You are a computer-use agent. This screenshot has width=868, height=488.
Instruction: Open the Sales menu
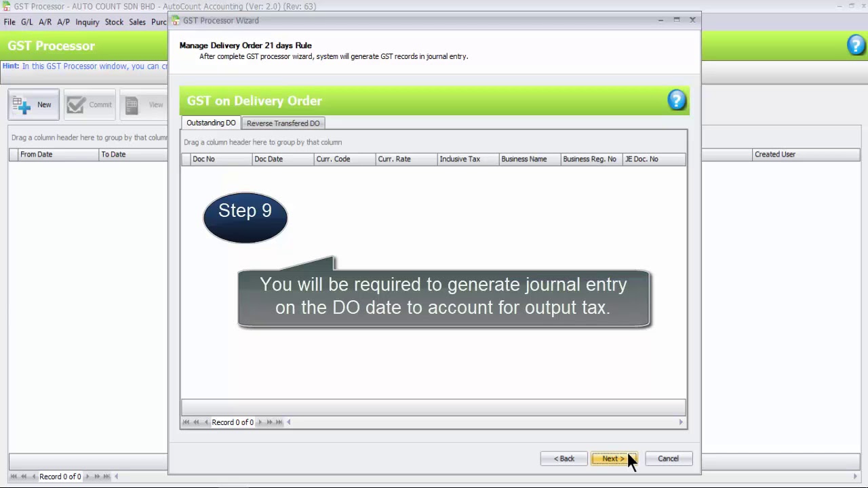137,22
